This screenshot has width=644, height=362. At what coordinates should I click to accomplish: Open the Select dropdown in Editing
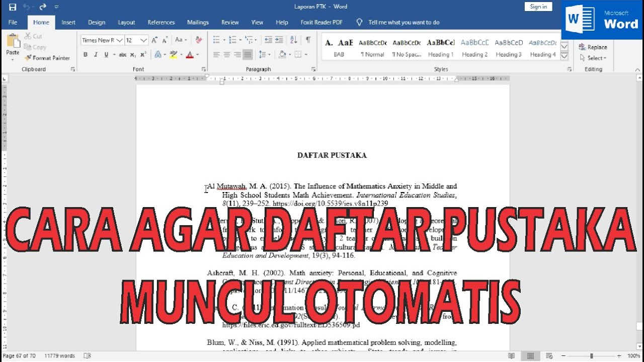click(x=594, y=58)
